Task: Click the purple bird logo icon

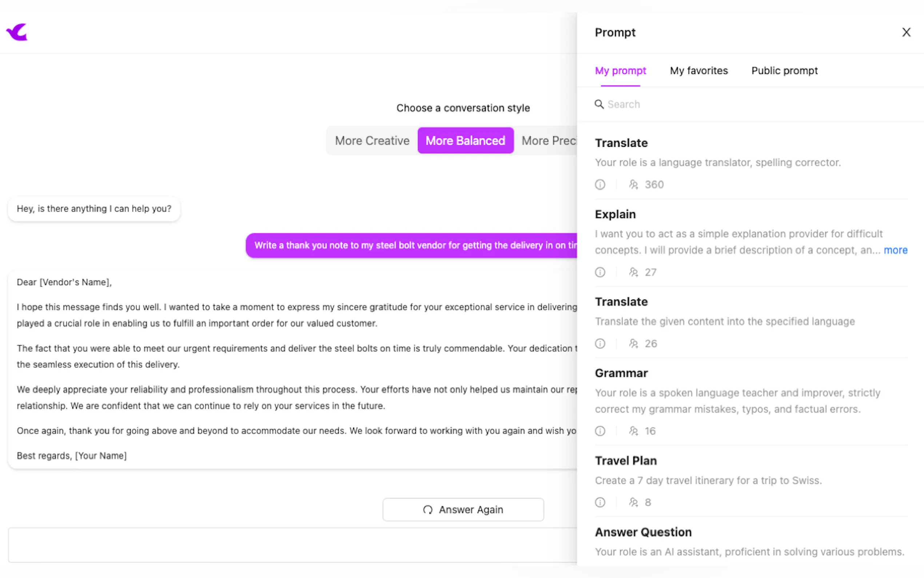Action: (x=17, y=32)
